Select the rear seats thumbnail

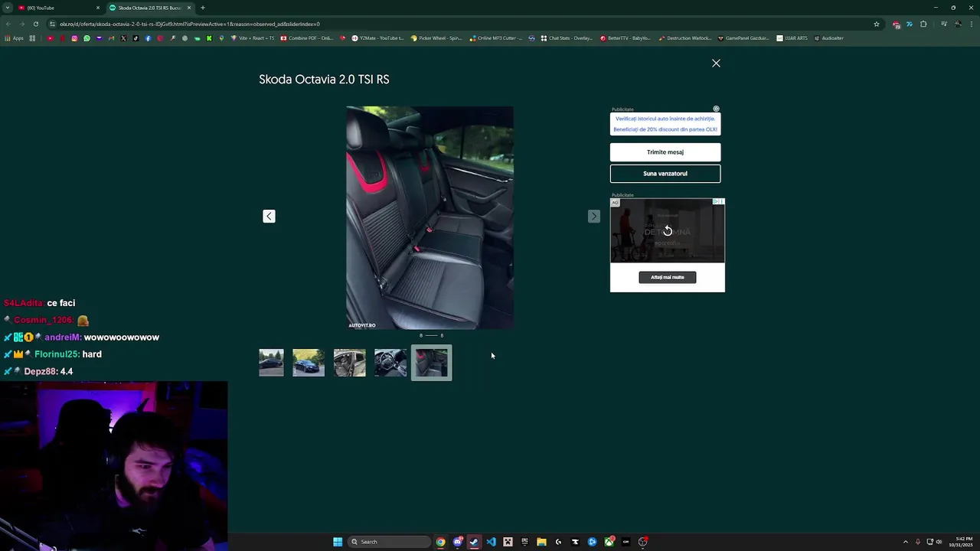432,363
